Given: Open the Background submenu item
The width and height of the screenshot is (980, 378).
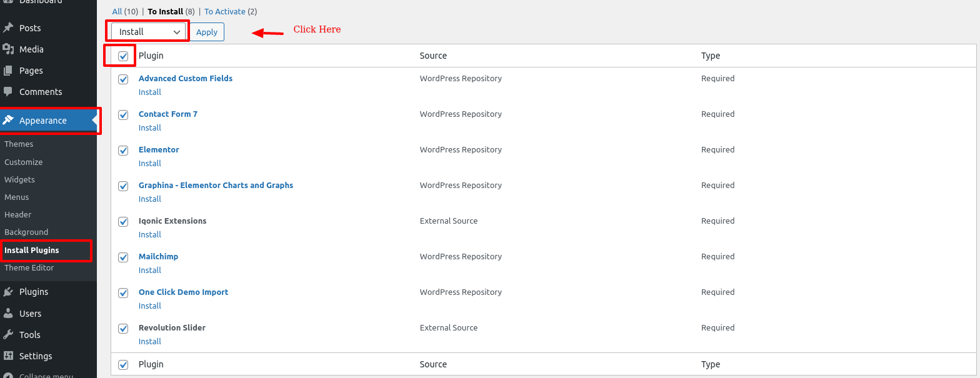Looking at the screenshot, I should coord(26,232).
